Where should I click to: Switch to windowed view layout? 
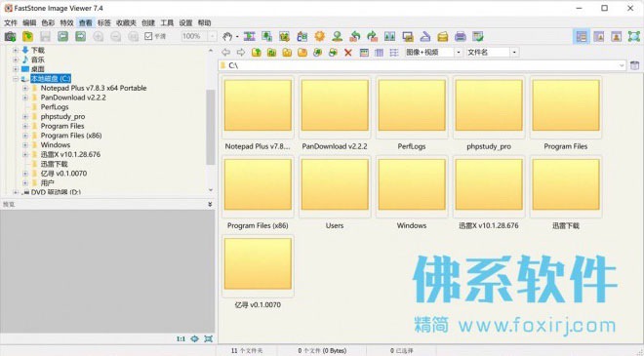pos(599,36)
